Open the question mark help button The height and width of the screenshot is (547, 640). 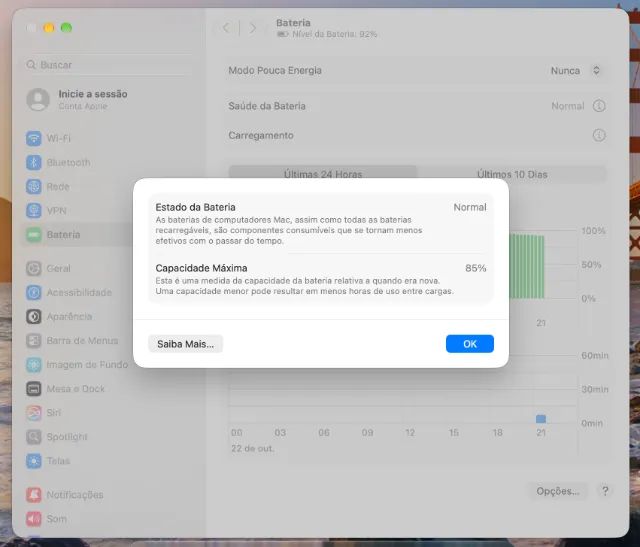tap(605, 491)
